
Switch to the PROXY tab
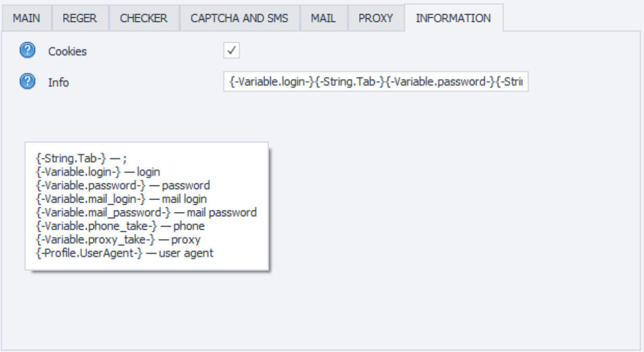pyautogui.click(x=375, y=18)
